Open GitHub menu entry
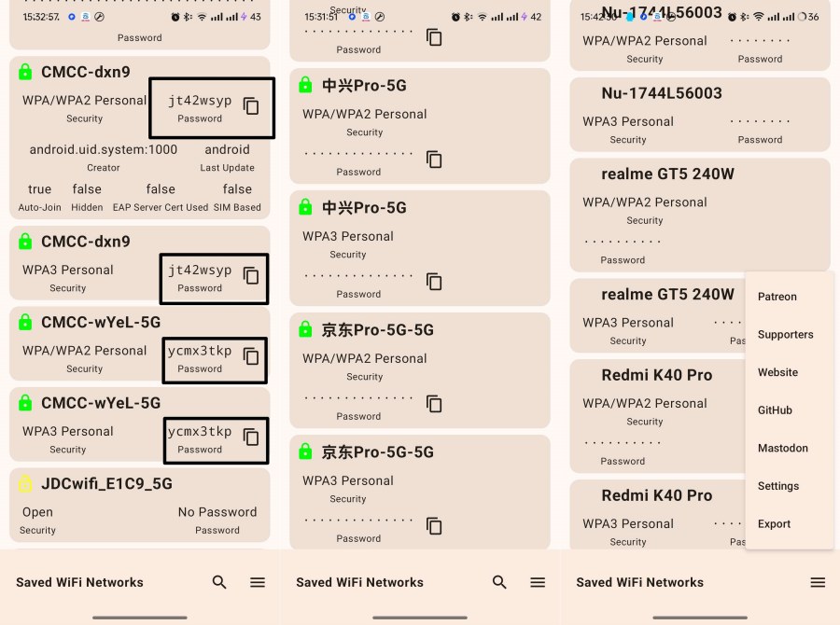 click(775, 410)
